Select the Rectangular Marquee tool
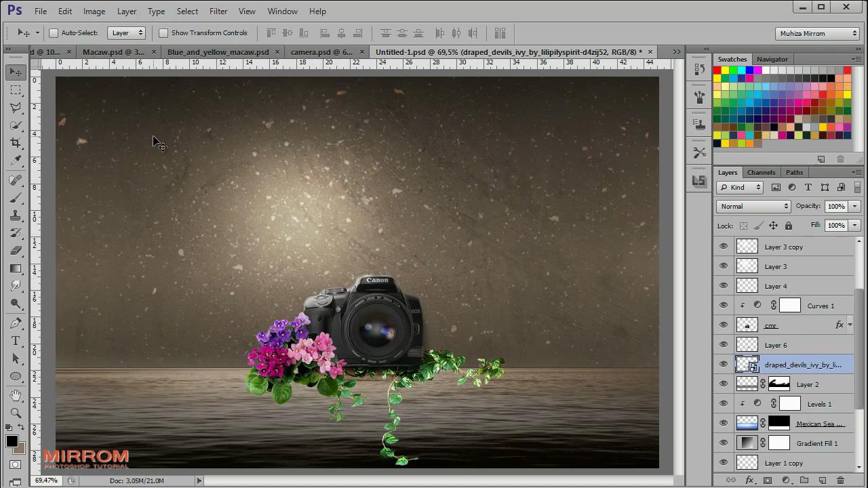The height and width of the screenshot is (488, 868). (x=16, y=89)
